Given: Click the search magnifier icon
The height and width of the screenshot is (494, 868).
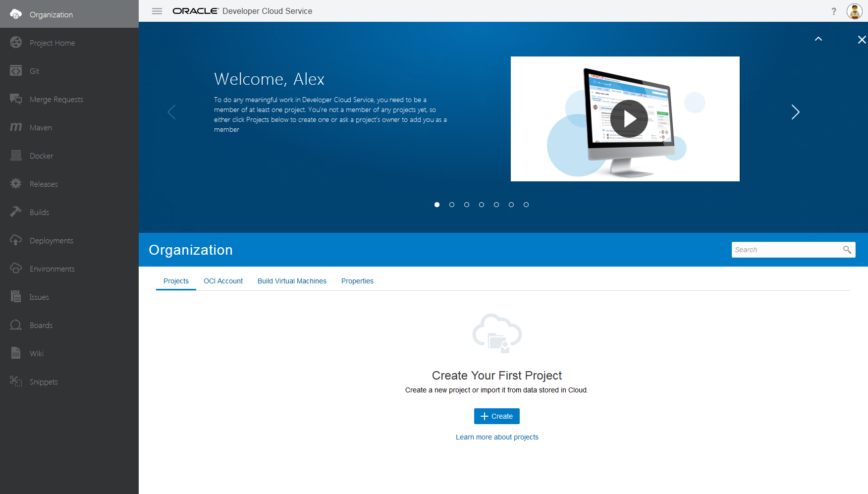Looking at the screenshot, I should click(x=847, y=250).
